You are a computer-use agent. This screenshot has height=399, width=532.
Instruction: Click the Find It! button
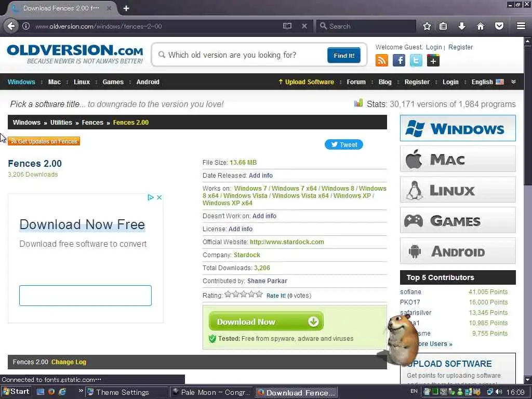pyautogui.click(x=344, y=55)
